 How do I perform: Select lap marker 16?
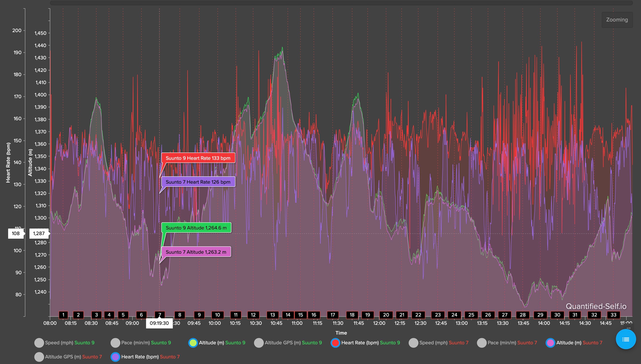click(314, 315)
